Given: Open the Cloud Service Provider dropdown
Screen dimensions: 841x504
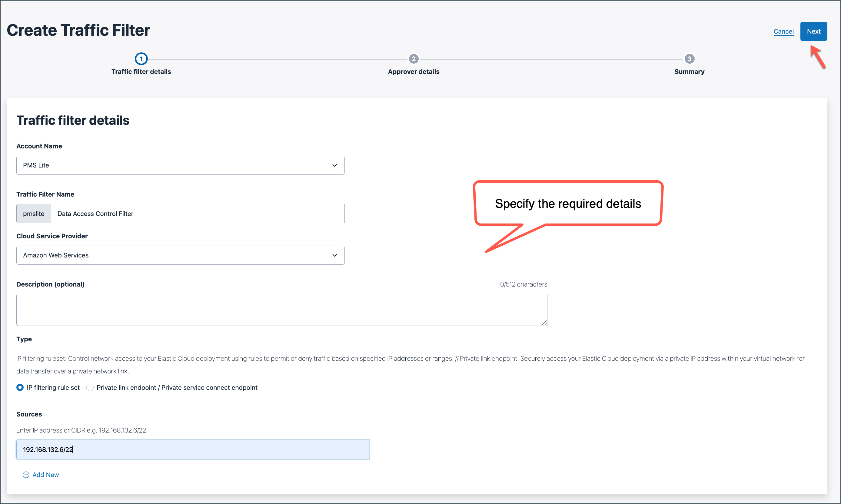Looking at the screenshot, I should pyautogui.click(x=180, y=255).
